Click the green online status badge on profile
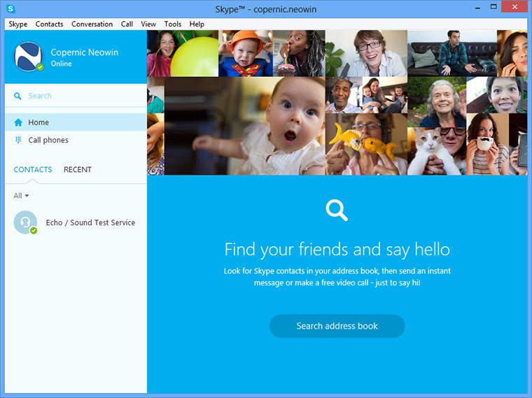Image resolution: width=532 pixels, height=398 pixels. 40,66
